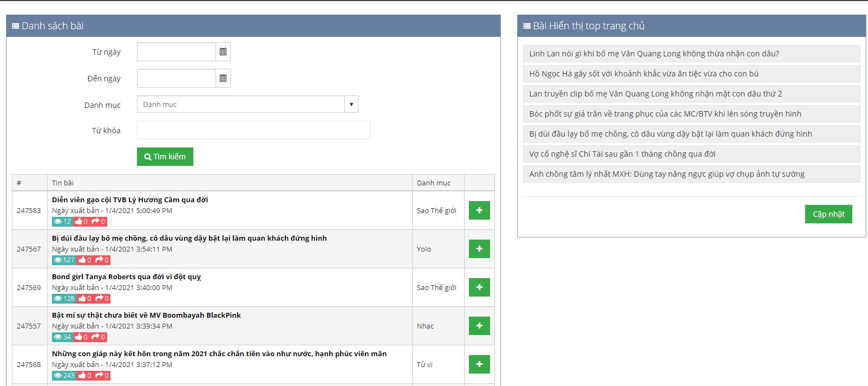Open the calendar picker for Đến ngày
Screen dimensions: 868x386
pyautogui.click(x=223, y=79)
